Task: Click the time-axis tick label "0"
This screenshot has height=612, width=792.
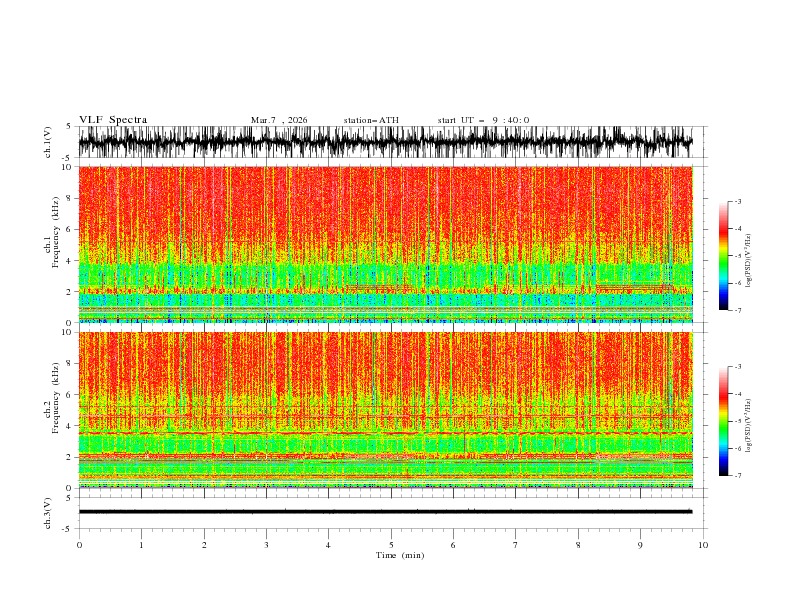Action: coord(79,545)
